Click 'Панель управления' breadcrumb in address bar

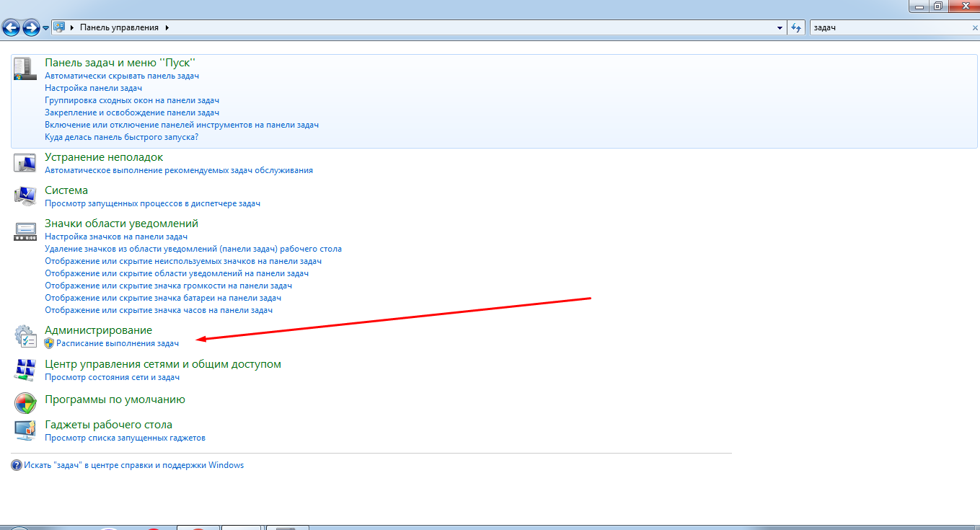pyautogui.click(x=118, y=27)
